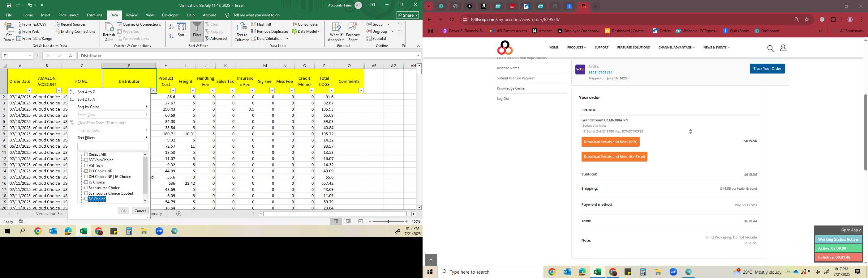Open Recent Sources
Image resolution: width=868 pixels, height=278 pixels.
[x=70, y=24]
